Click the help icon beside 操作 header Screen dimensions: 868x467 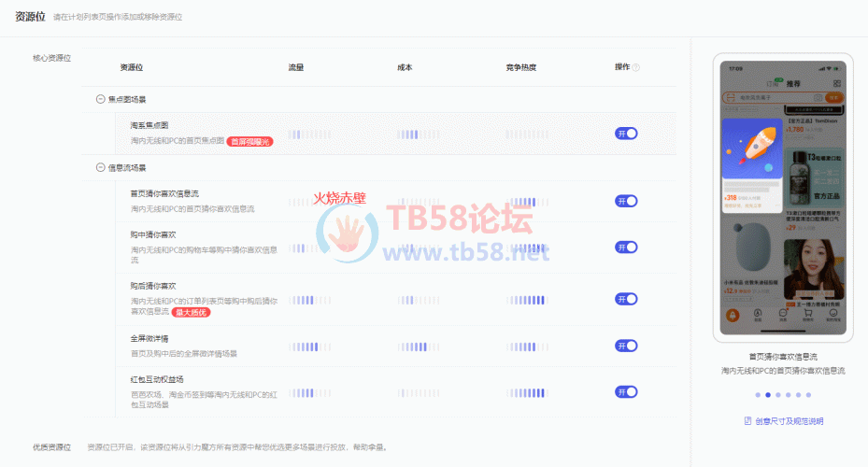pyautogui.click(x=636, y=67)
